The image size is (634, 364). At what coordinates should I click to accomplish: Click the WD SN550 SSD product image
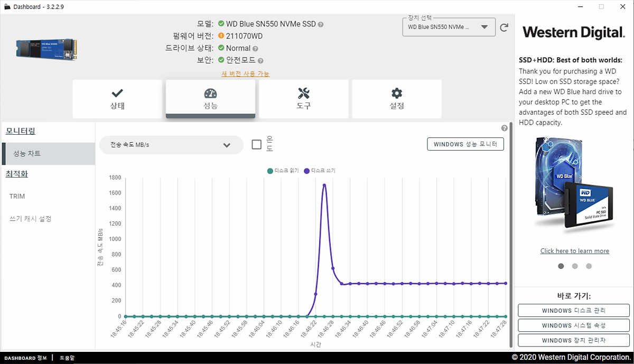coord(47,49)
